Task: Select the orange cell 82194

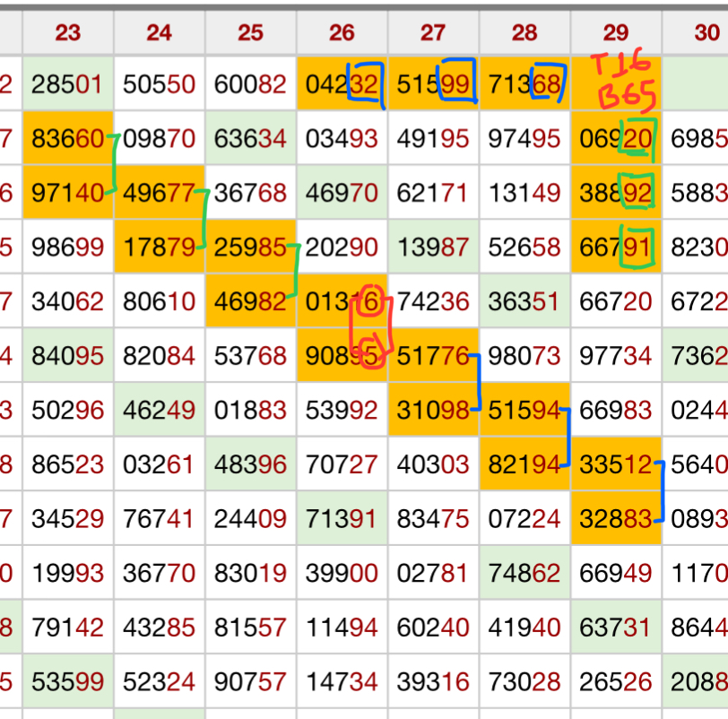Action: coord(524,463)
